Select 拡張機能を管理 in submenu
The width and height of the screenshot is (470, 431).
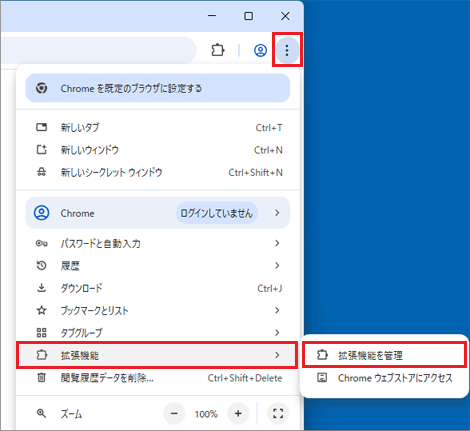(384, 355)
